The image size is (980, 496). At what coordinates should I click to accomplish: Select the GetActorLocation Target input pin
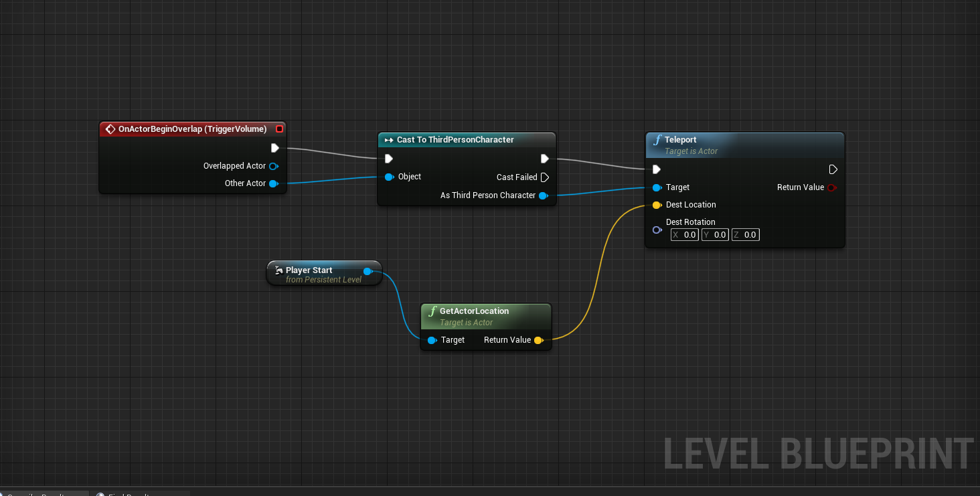pos(432,340)
